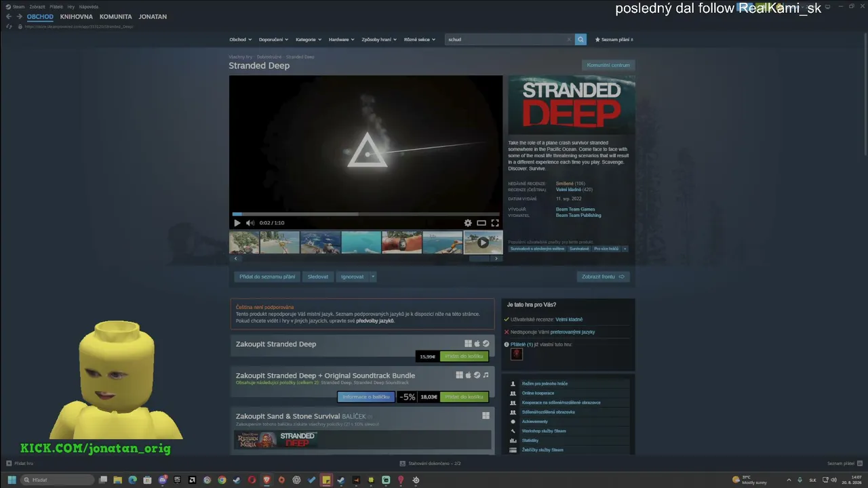Open the preferovanými jazyky link
The image size is (868, 488).
572,332
